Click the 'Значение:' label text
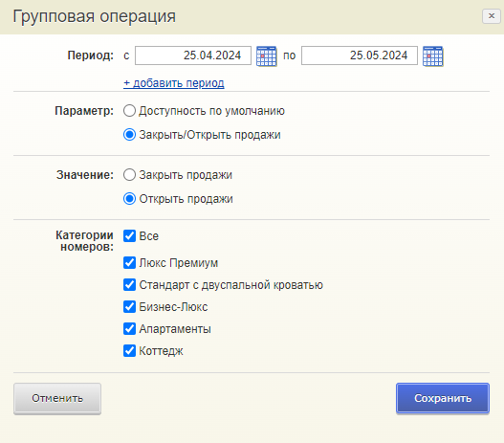The height and width of the screenshot is (443, 504). (85, 175)
